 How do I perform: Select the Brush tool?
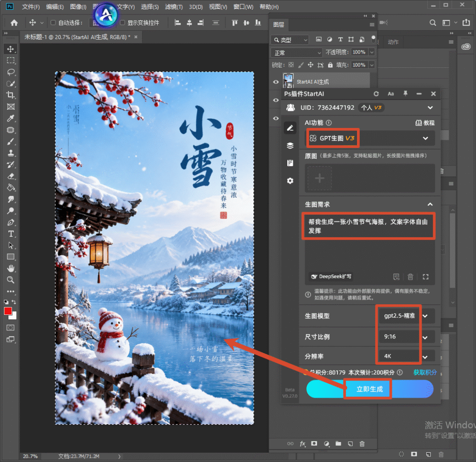[x=11, y=141]
